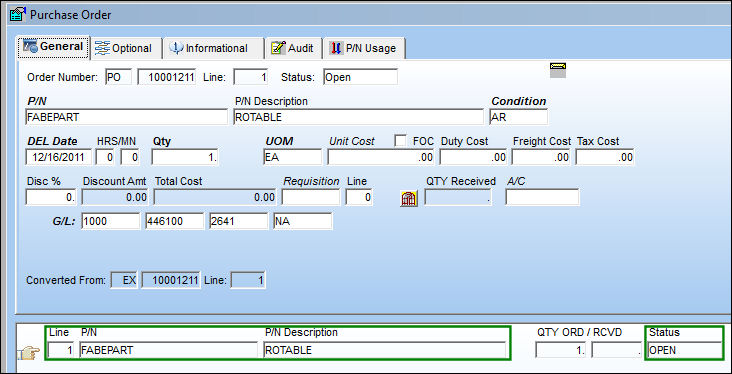Click the Disc % field

click(x=51, y=198)
